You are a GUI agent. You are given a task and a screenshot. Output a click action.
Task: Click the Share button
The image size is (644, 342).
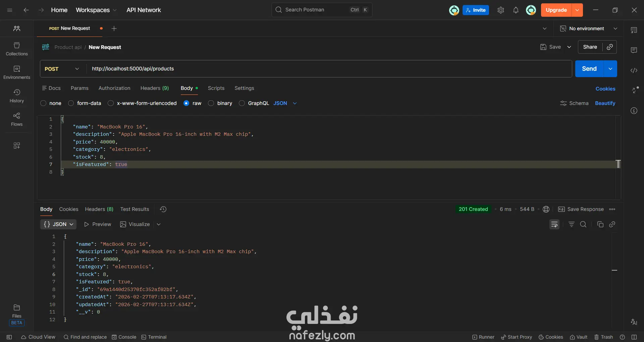(590, 47)
